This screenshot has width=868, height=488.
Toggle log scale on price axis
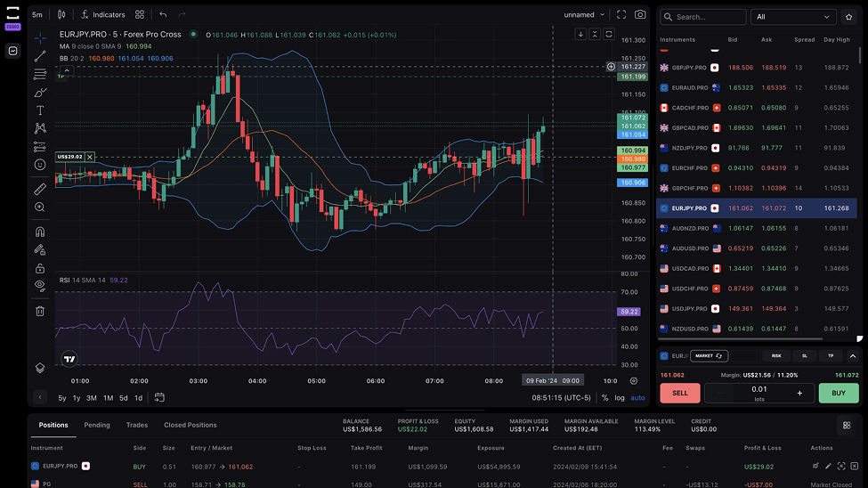pyautogui.click(x=620, y=398)
